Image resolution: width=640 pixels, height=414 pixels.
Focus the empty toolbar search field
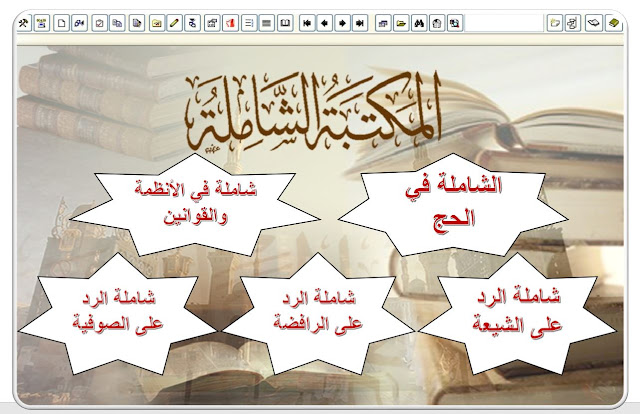[504, 23]
